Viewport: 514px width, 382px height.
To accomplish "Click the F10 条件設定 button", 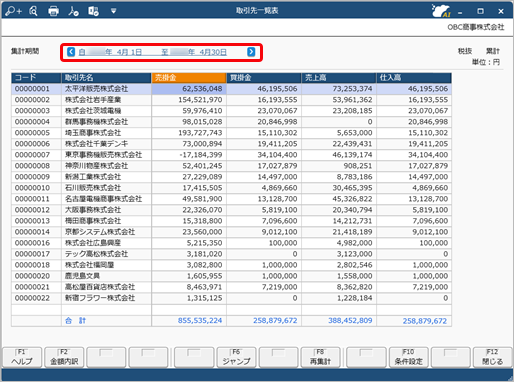I will coord(408,357).
